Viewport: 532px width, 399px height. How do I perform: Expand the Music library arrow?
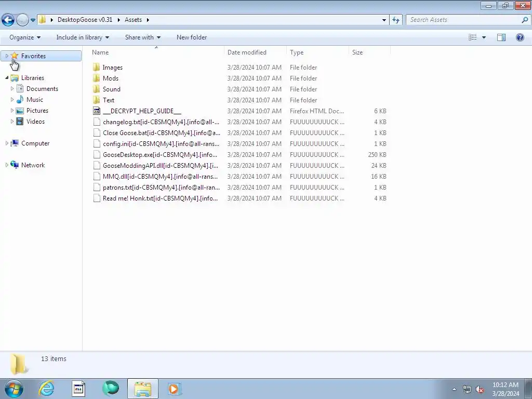[12, 99]
